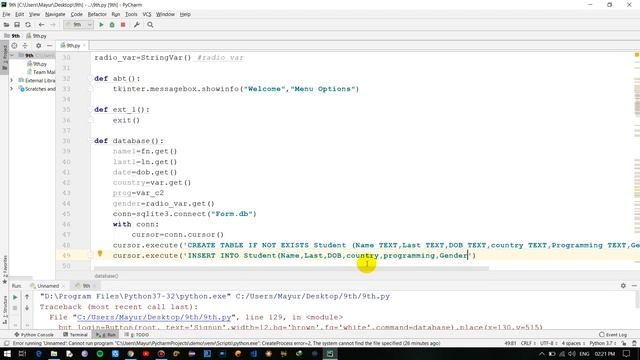Stop the program with red square
The height and width of the screenshot is (360, 640).
click(x=123, y=25)
